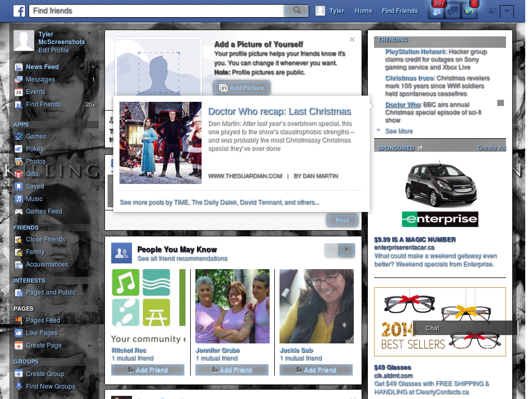Add Jennifer Grube as friend
532x399 pixels.
click(232, 370)
